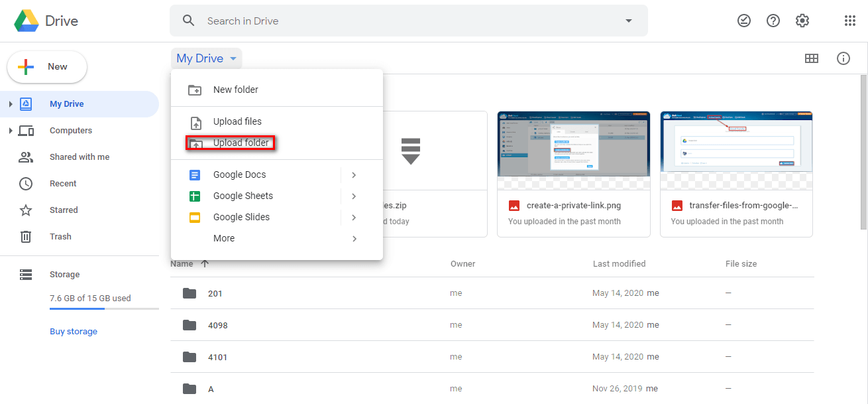
Task: Click the Google Drive logo
Action: tap(27, 21)
